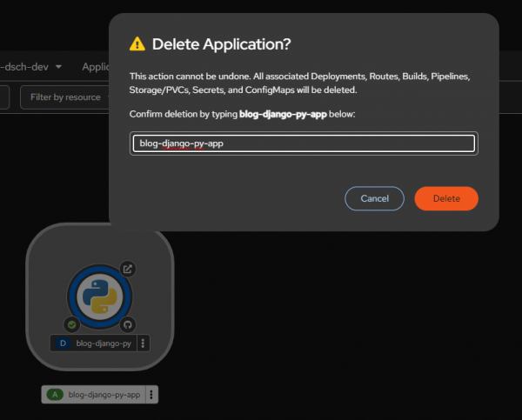Viewport: 522px width, 420px height.
Task: Click the GitHub source code icon
Action: [x=128, y=323]
